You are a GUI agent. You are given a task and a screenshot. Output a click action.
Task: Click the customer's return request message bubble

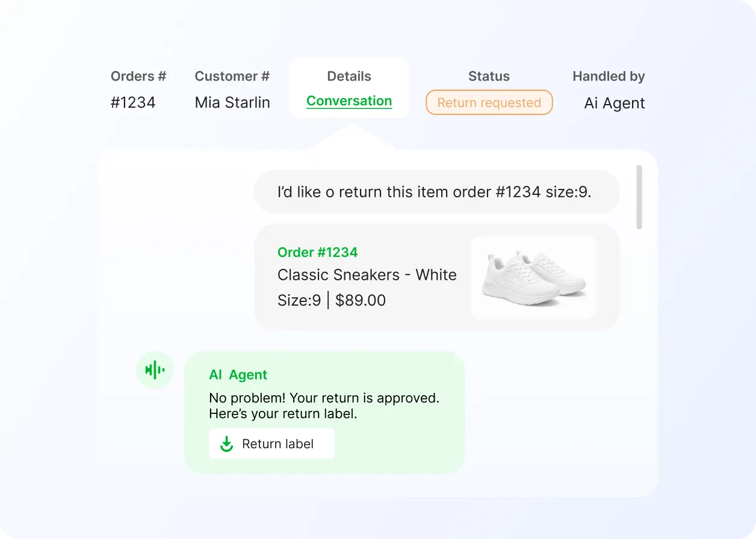pos(437,192)
